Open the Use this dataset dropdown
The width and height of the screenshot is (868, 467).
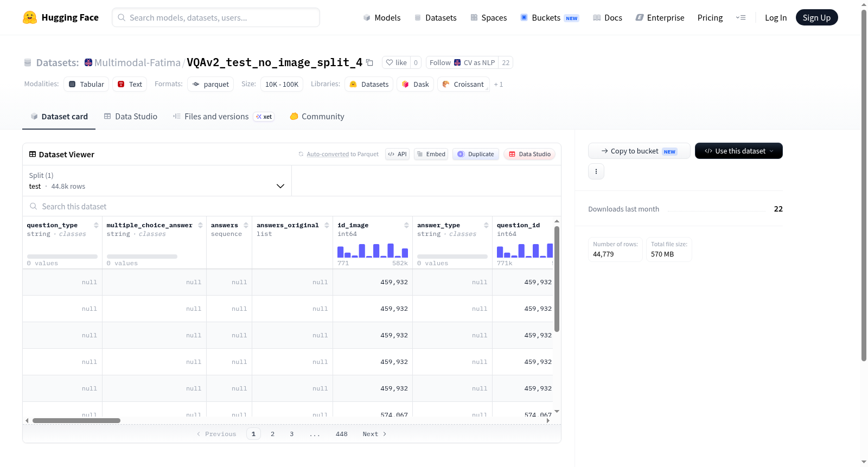pos(738,151)
